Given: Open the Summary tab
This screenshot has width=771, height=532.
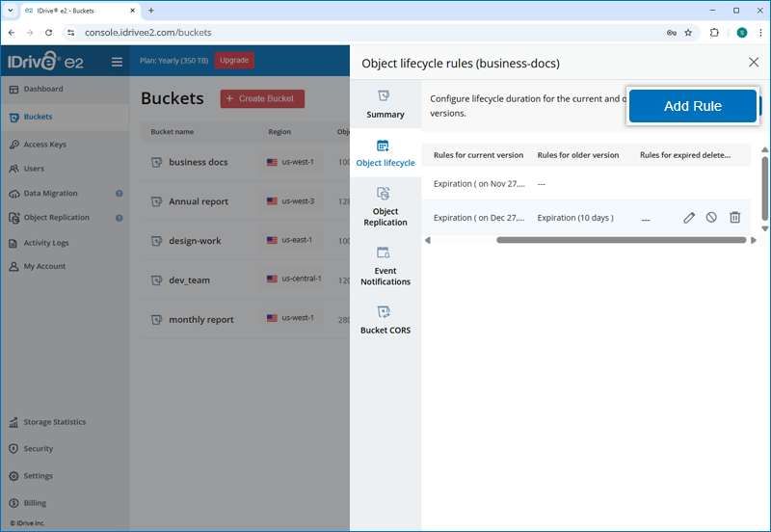Looking at the screenshot, I should (x=385, y=104).
